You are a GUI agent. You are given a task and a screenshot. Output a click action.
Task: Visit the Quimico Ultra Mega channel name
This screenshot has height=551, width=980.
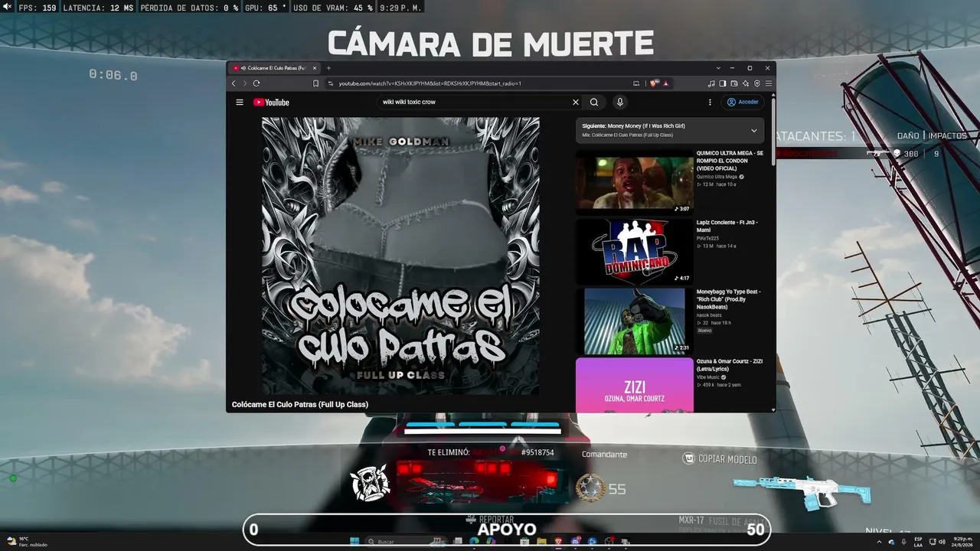point(717,177)
